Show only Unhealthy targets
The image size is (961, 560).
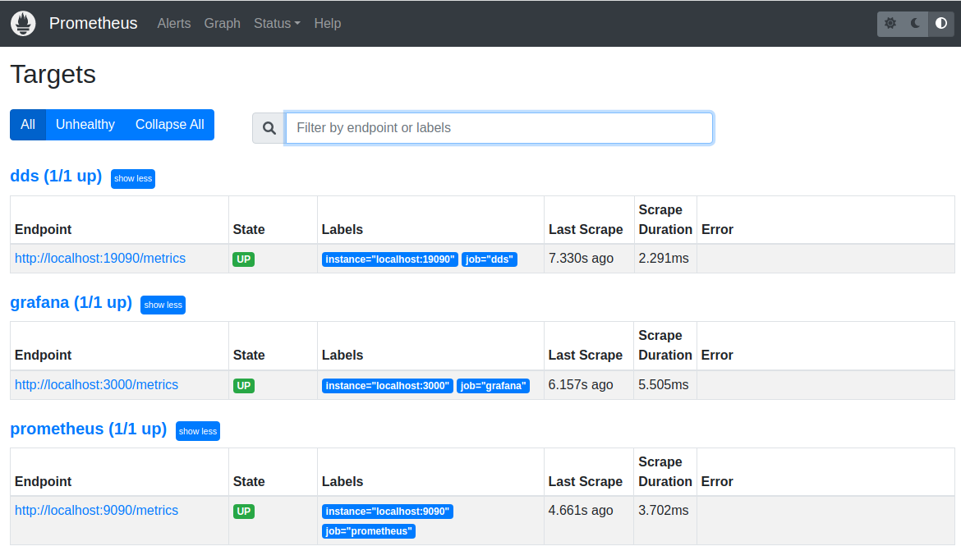point(85,124)
